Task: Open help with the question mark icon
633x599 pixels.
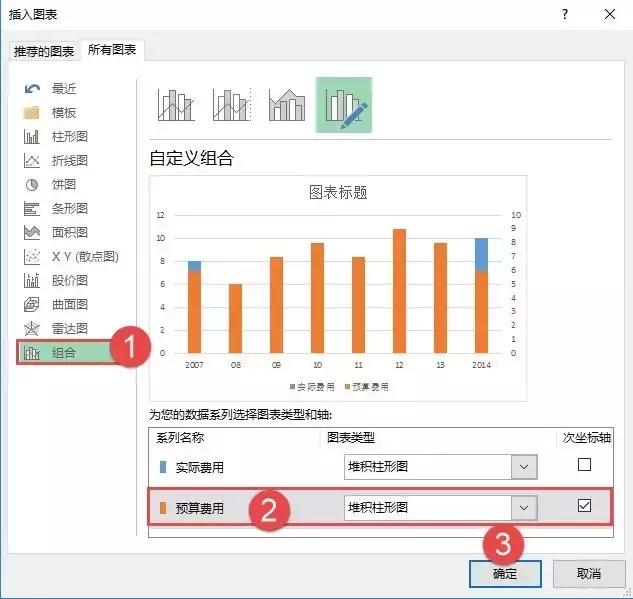Action: pyautogui.click(x=565, y=15)
